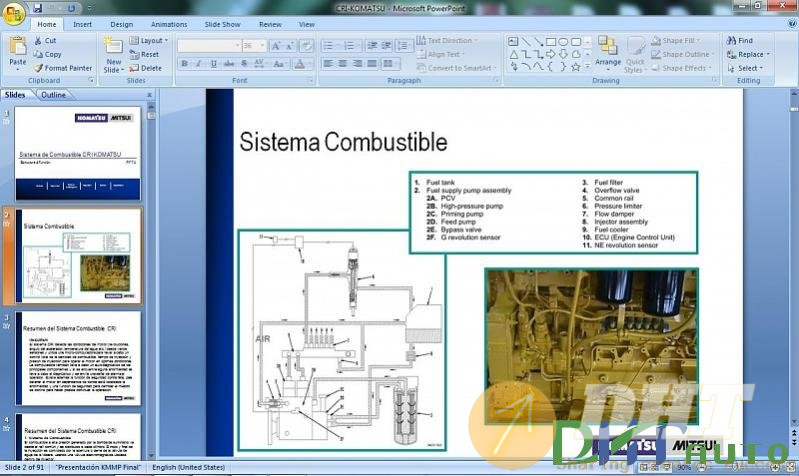
Task: Click the Grow Font icon
Action: click(x=276, y=46)
